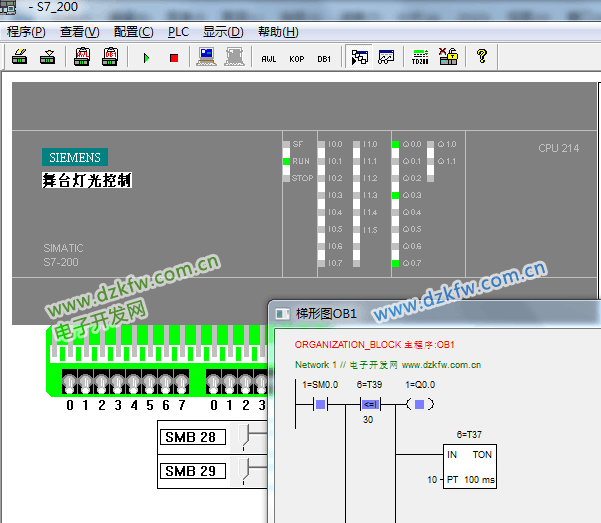This screenshot has width=601, height=523.
Task: Click the SM0.0 contact in ladder
Action: coord(320,405)
